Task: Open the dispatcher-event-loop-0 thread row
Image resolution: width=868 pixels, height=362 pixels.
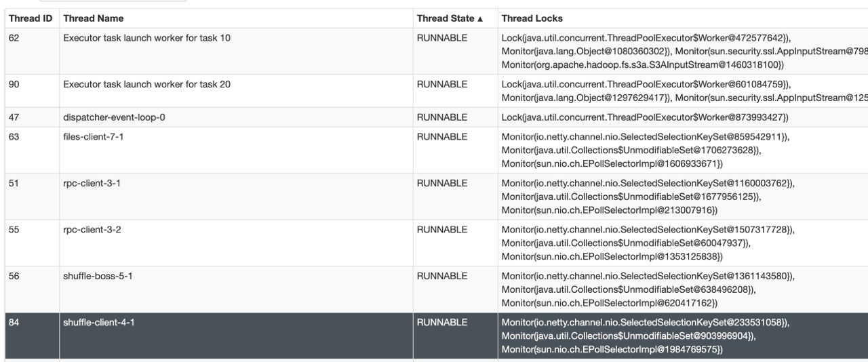Action: (x=114, y=117)
